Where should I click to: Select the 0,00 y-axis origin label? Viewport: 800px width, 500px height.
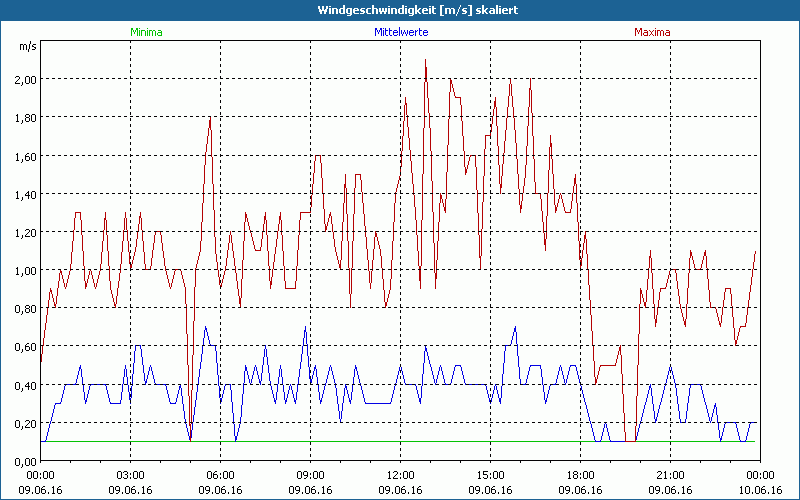[24, 461]
